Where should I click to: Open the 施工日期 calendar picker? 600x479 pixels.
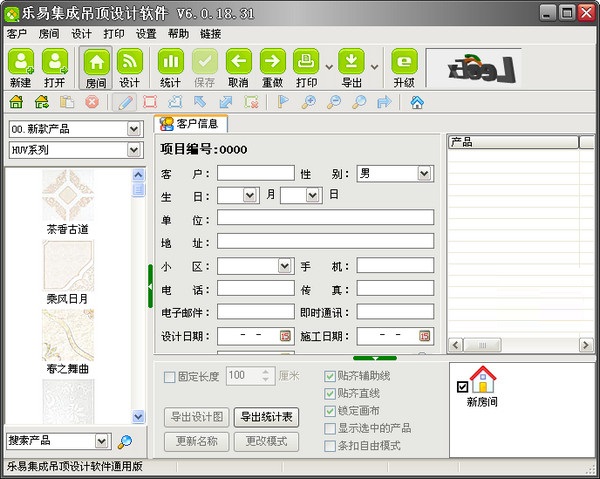click(x=424, y=336)
